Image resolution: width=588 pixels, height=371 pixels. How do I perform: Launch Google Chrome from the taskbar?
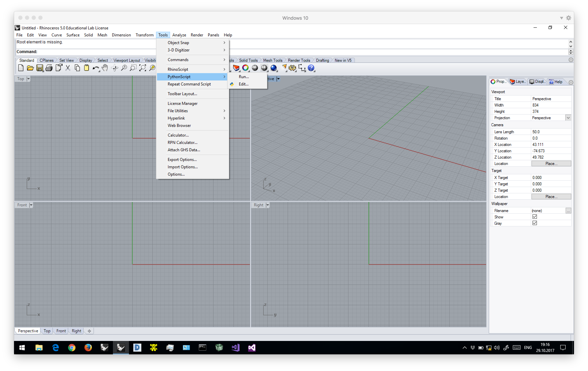pos(72,348)
